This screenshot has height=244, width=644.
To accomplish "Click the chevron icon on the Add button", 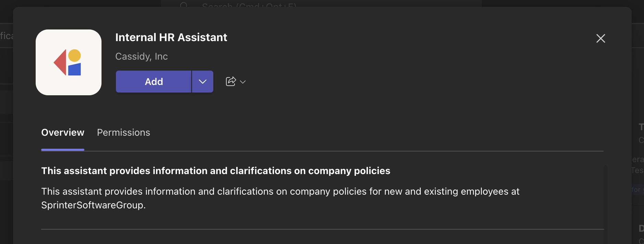I will point(202,81).
